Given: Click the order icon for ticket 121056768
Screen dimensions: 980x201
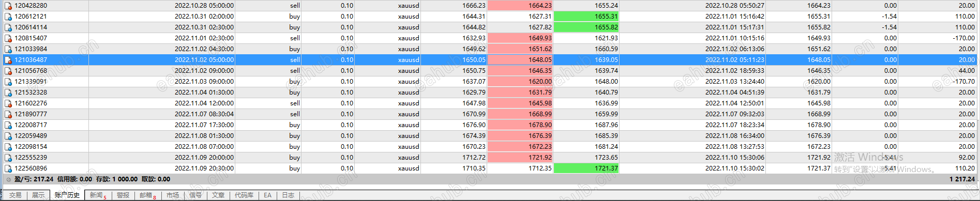Looking at the screenshot, I should point(8,71).
